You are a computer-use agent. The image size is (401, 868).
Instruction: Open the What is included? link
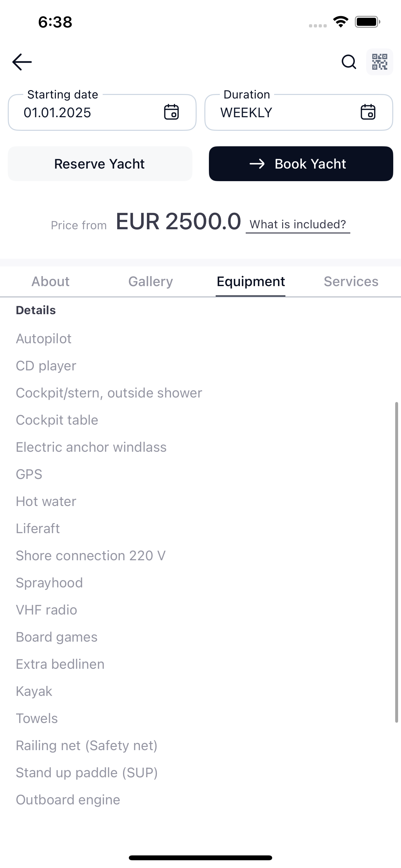tap(298, 224)
